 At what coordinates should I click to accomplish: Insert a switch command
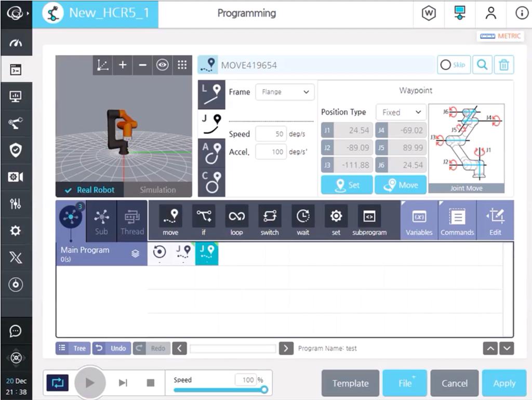[x=270, y=220]
